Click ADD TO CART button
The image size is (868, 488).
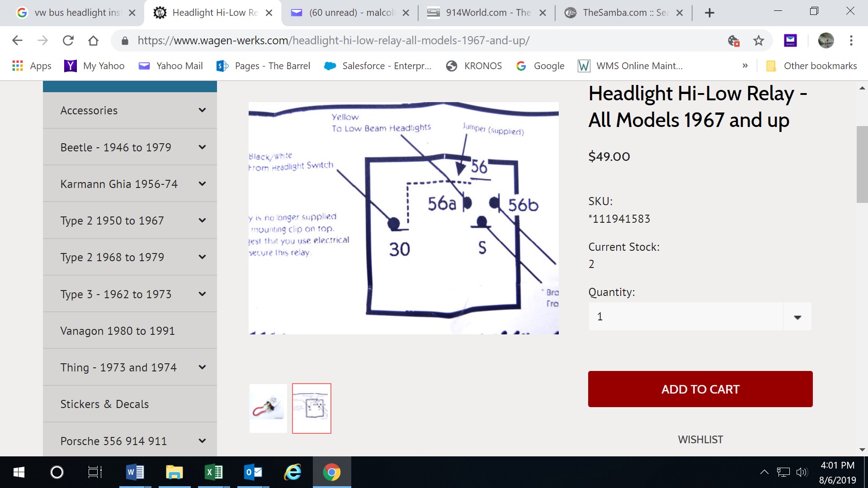pos(700,389)
